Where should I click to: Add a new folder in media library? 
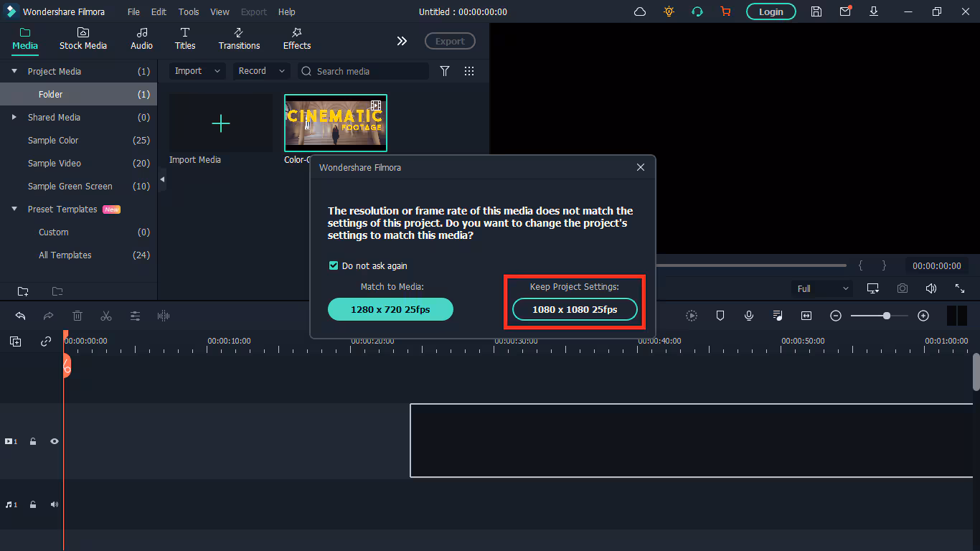coord(23,291)
